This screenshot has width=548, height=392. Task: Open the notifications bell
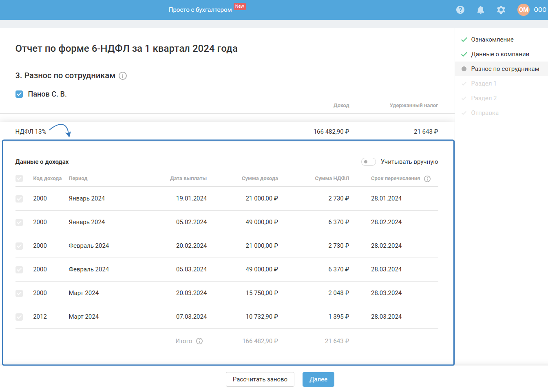(x=481, y=10)
